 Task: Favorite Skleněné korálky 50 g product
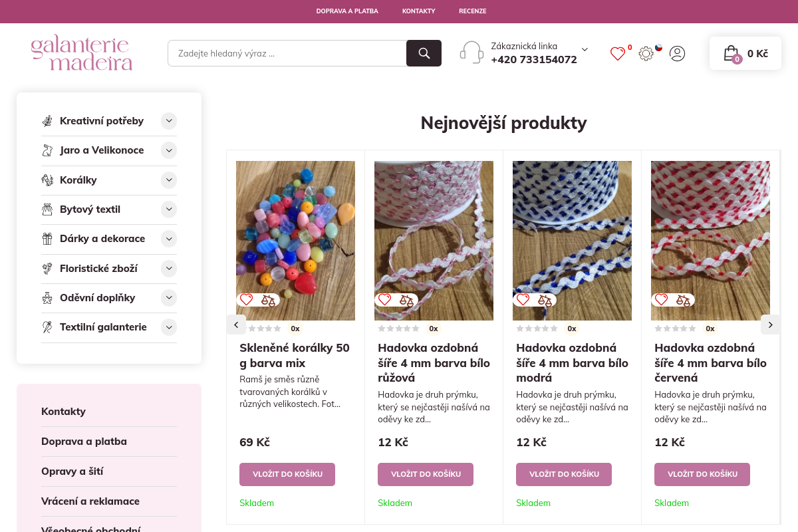point(247,300)
